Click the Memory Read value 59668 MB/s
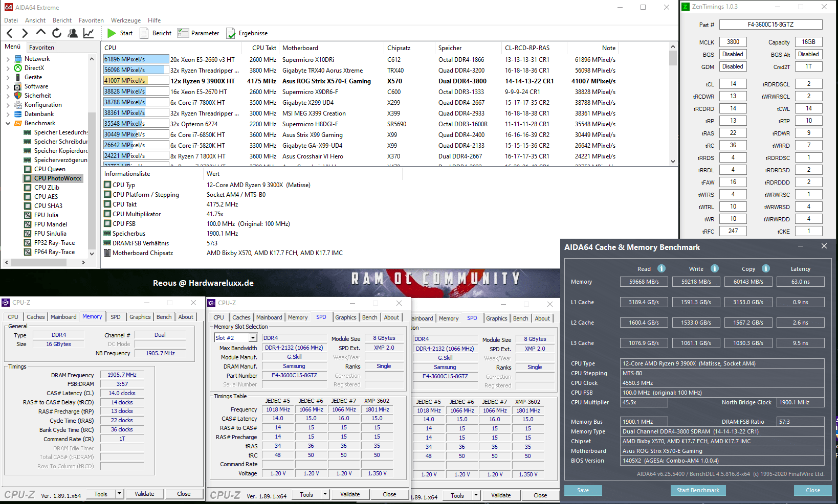The width and height of the screenshot is (838, 504). pyautogui.click(x=644, y=282)
